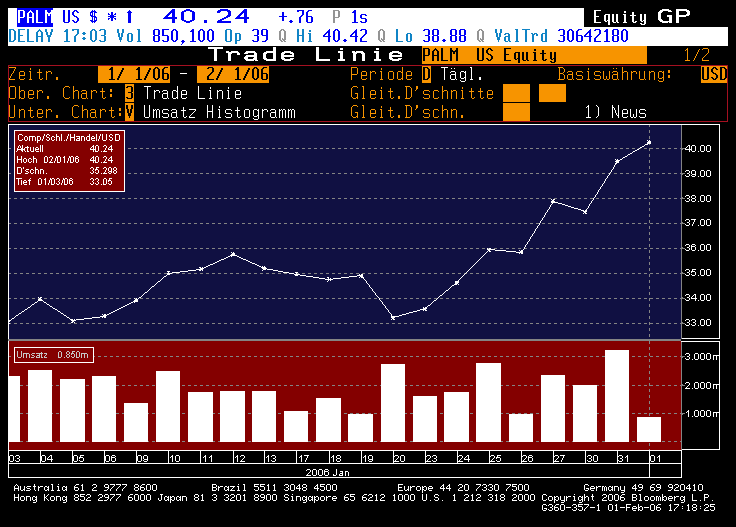Click the Umsatz Histogramm chart type label

219,112
